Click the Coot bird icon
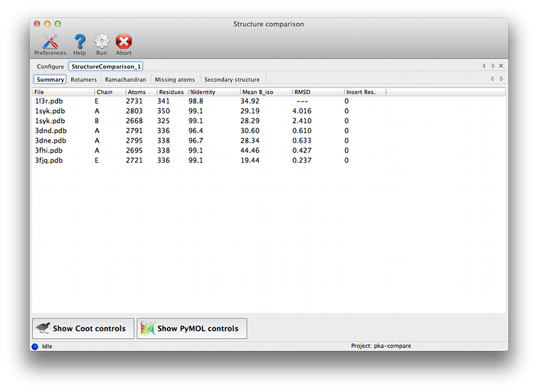Viewport: 538px width, 392px height. tap(43, 328)
